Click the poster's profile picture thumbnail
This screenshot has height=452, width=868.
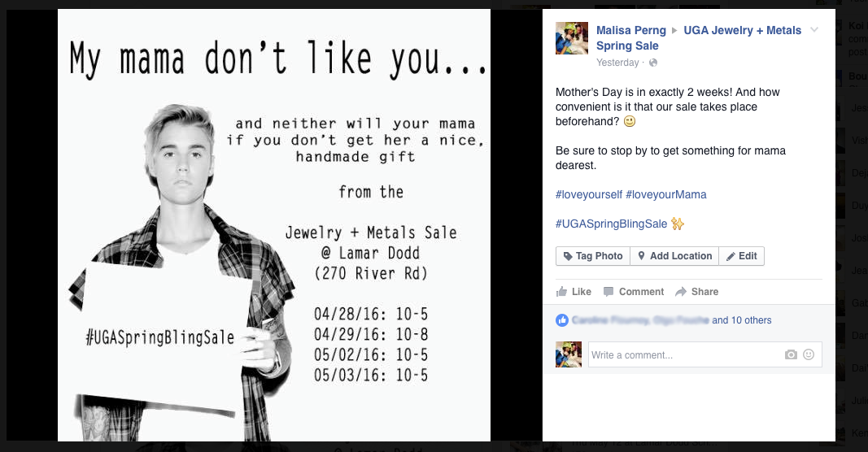[x=572, y=38]
